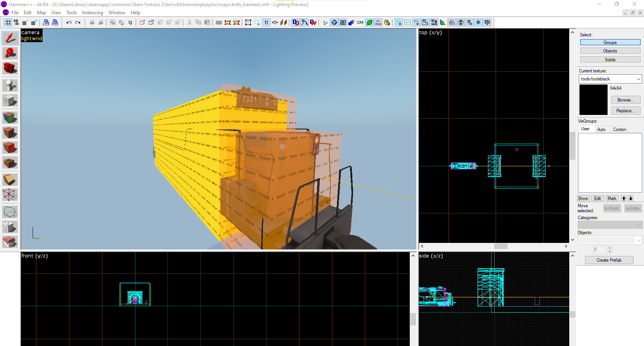Click the Paste clipboard icon

click(x=207, y=23)
